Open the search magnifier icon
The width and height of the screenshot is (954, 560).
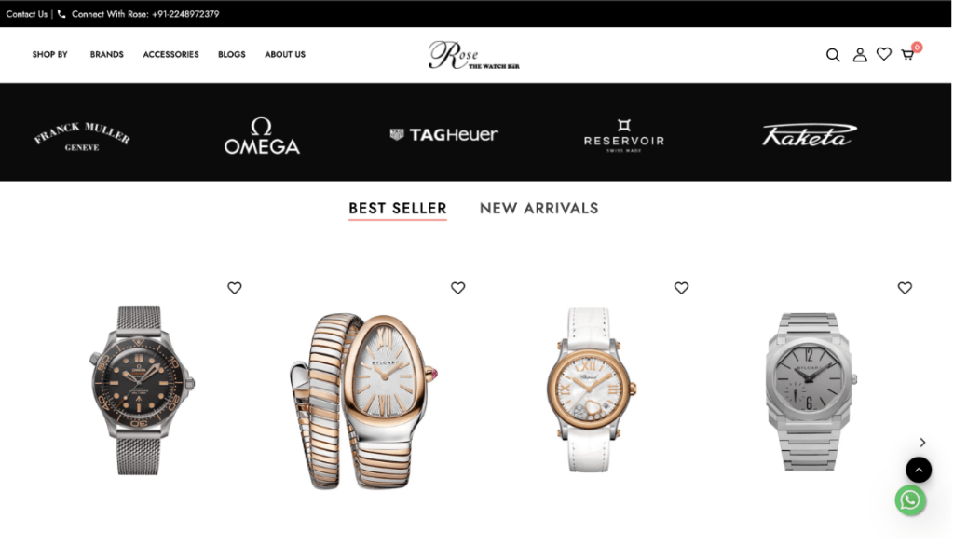tap(833, 55)
